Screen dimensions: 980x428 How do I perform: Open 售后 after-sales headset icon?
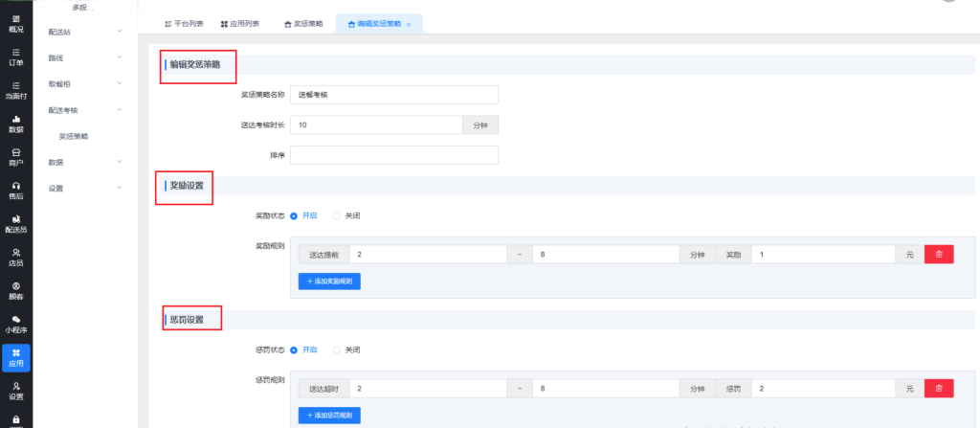coord(15,191)
